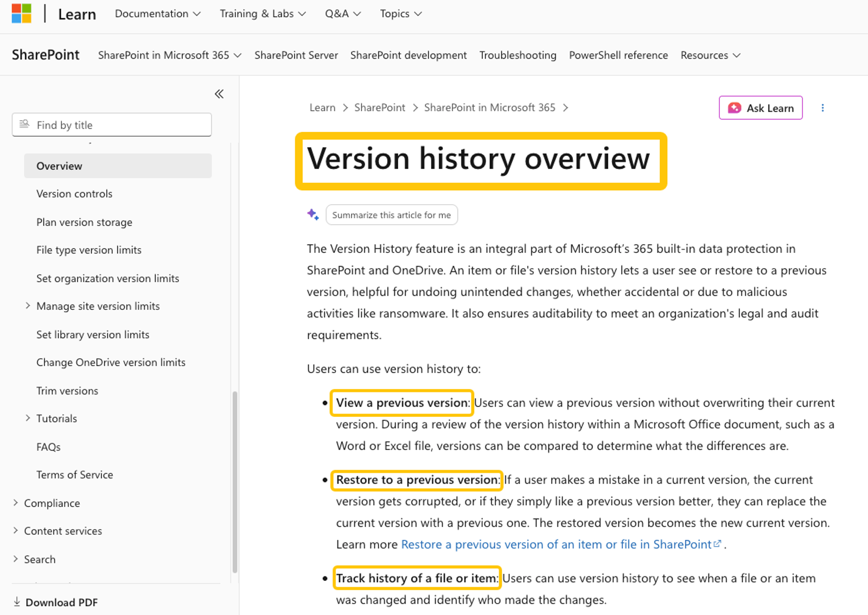Open the Resources dropdown

pyautogui.click(x=711, y=55)
